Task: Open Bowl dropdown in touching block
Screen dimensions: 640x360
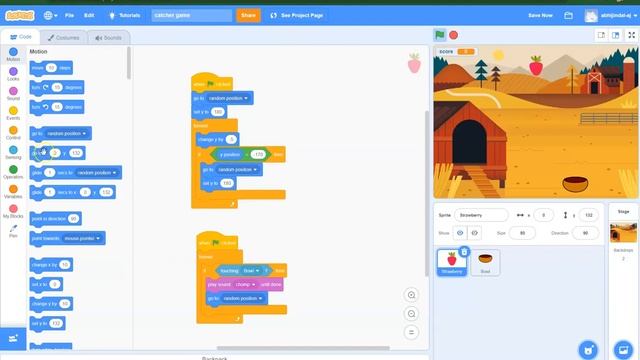Action: (x=251, y=271)
